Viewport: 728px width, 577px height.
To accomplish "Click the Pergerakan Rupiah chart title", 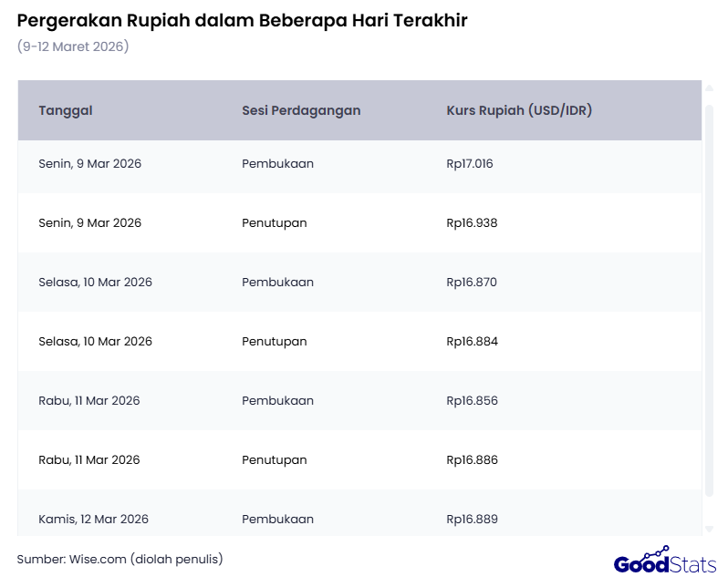I will (x=242, y=21).
